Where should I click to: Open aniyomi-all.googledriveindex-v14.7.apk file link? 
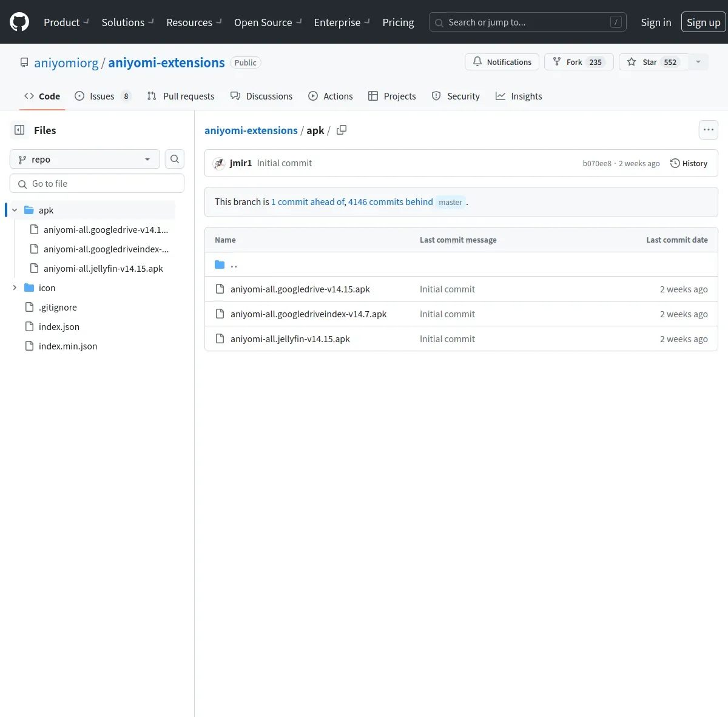pos(308,314)
